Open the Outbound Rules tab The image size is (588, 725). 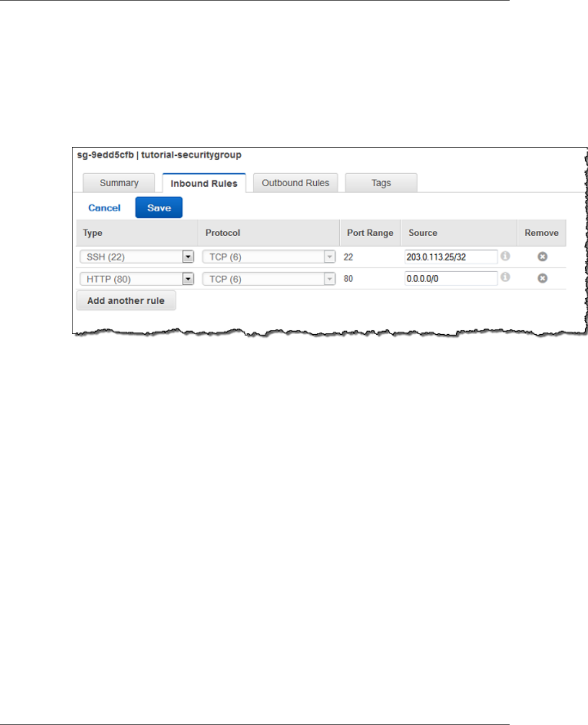point(296,183)
